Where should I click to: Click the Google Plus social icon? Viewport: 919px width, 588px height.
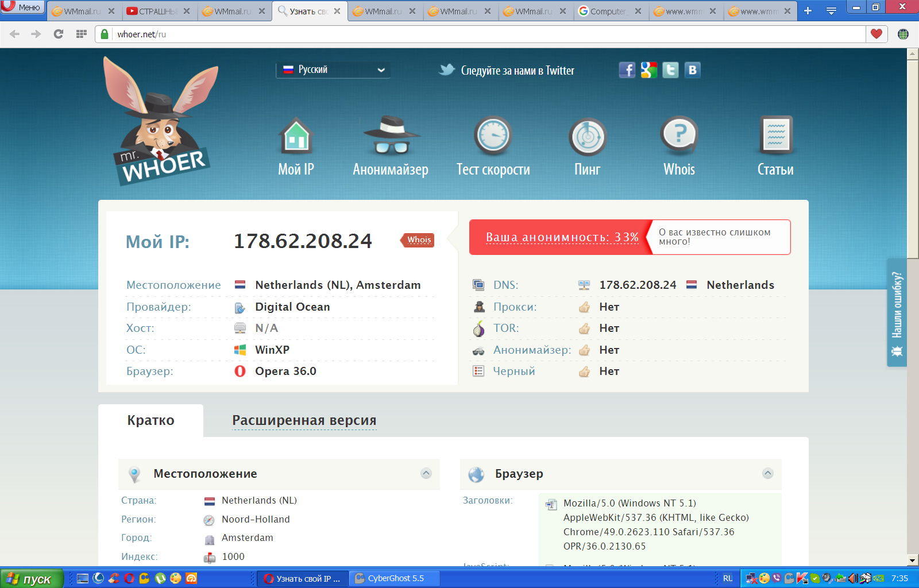coord(649,70)
